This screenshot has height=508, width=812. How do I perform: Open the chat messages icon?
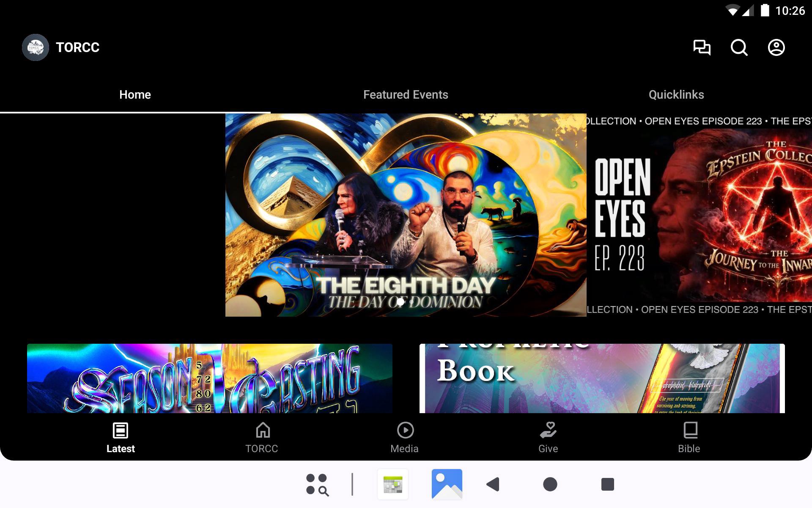point(702,47)
